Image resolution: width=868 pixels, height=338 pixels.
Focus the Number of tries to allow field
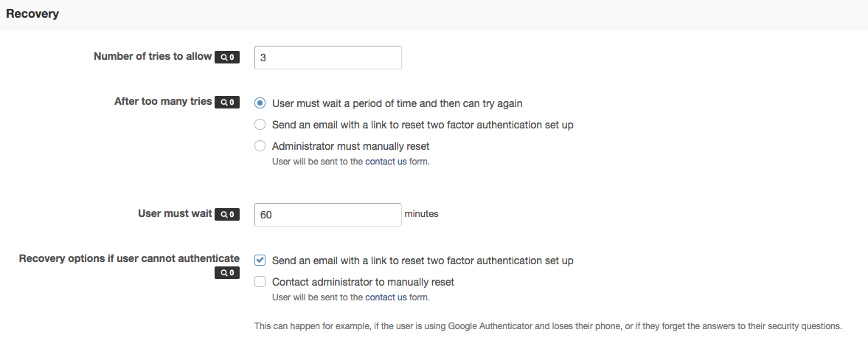(x=327, y=58)
